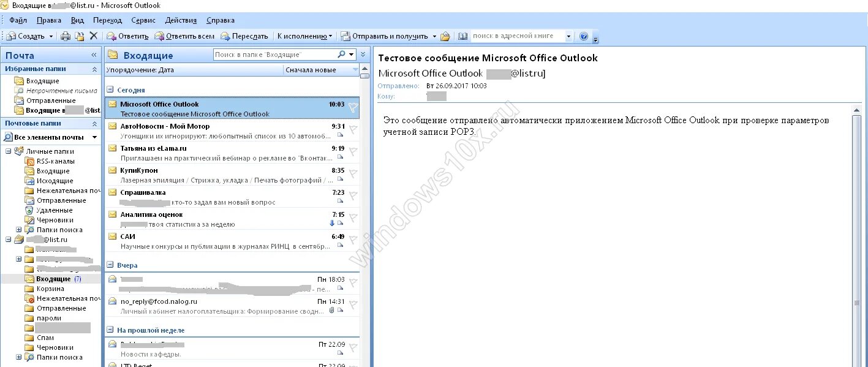This screenshot has width=868, height=367.
Task: Collapse the Избранные папки section
Action: pyautogui.click(x=94, y=69)
